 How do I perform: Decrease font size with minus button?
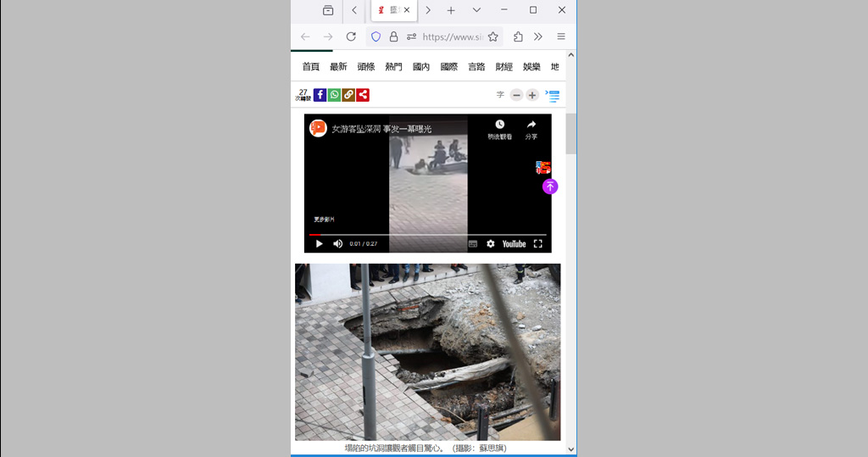point(516,95)
